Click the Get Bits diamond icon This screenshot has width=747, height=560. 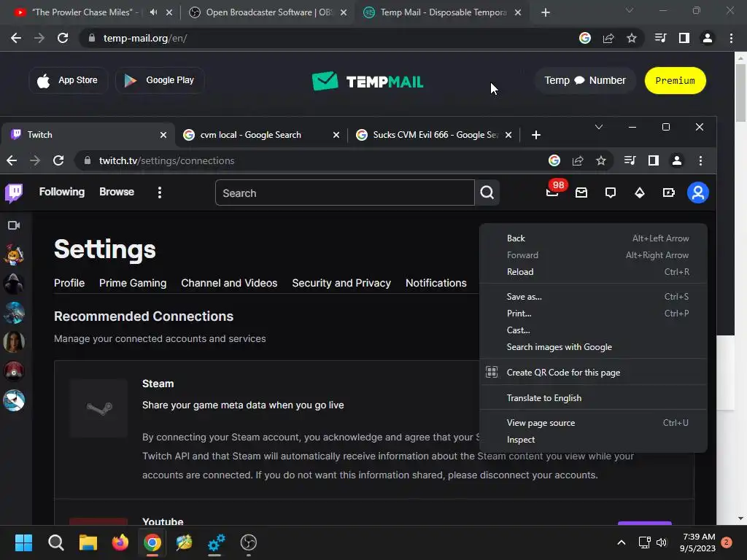[x=639, y=192]
